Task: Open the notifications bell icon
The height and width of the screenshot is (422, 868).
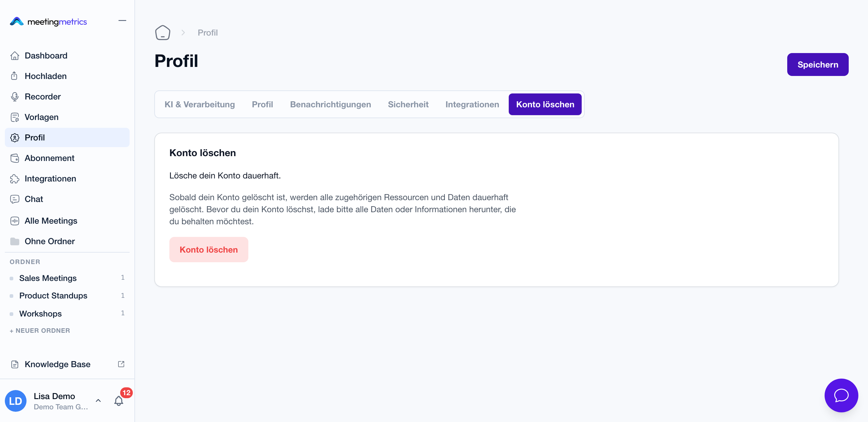Action: [x=119, y=400]
